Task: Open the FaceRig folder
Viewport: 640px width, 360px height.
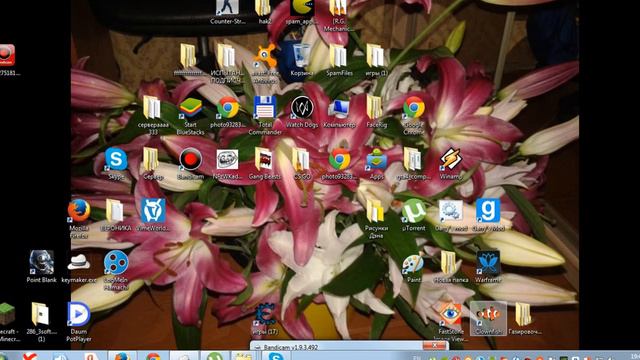Action: pyautogui.click(x=376, y=111)
